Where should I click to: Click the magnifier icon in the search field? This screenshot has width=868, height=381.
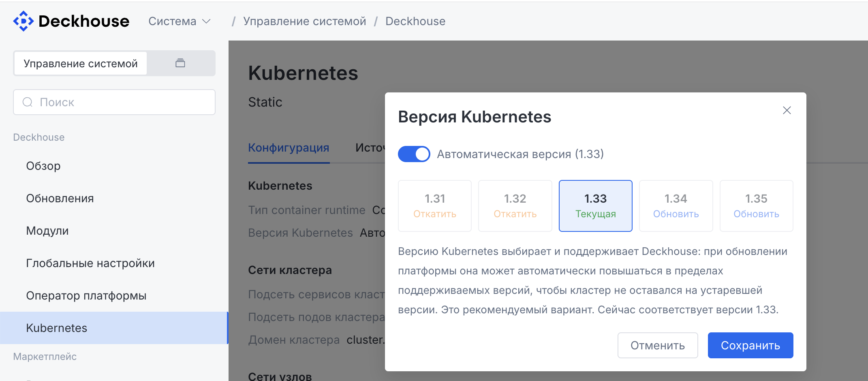coord(28,102)
